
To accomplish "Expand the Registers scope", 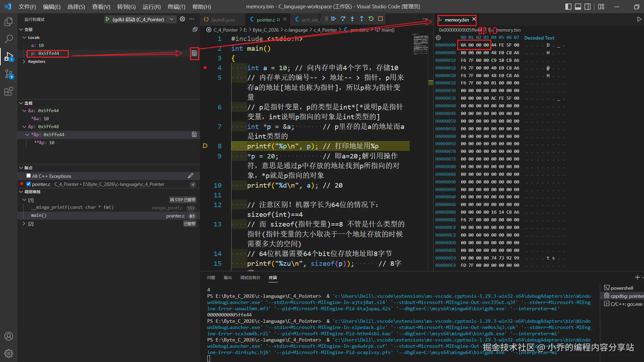I will click(24, 61).
